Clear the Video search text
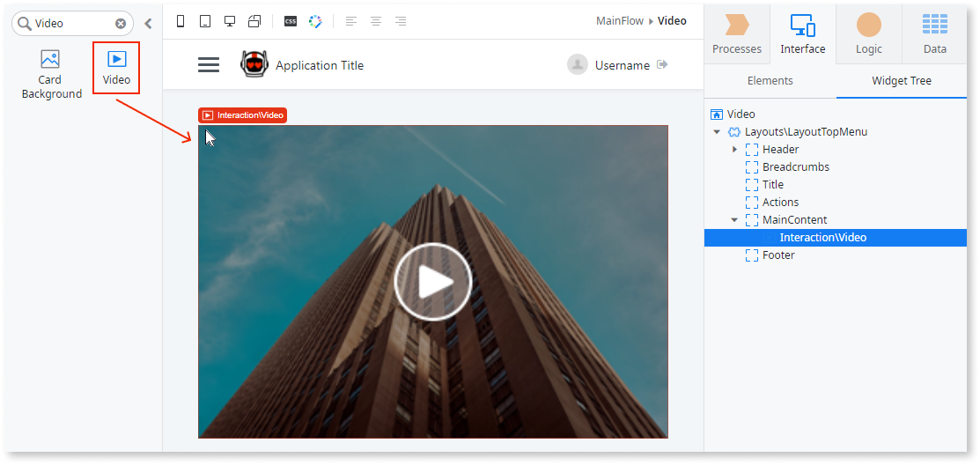The height and width of the screenshot is (465, 980). [x=121, y=24]
